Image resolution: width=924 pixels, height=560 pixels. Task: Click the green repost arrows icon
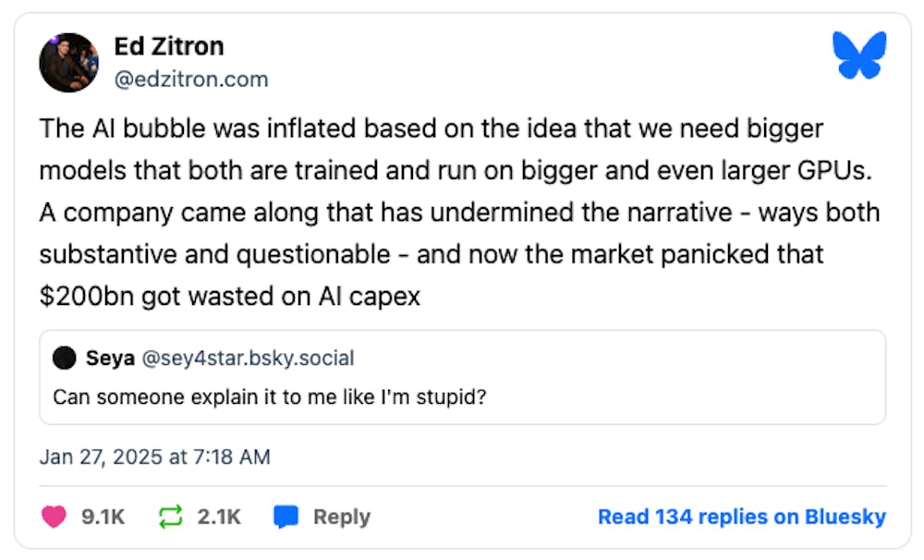pyautogui.click(x=171, y=517)
